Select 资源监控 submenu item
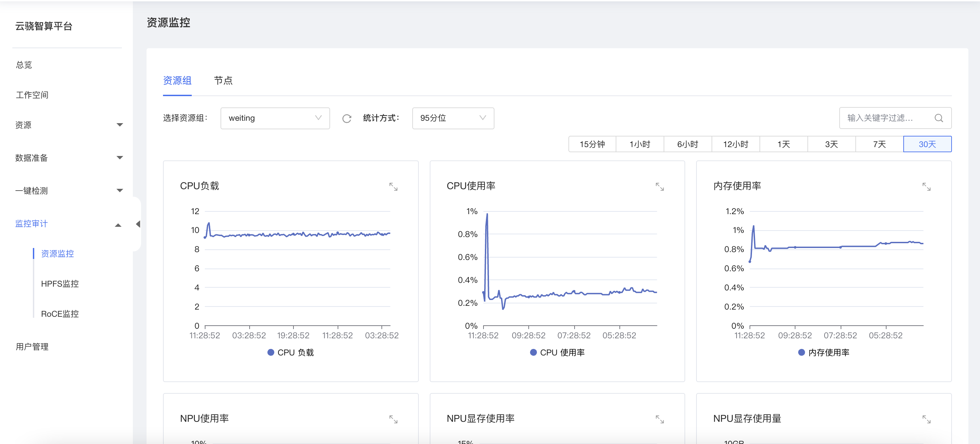The image size is (980, 444). 58,253
